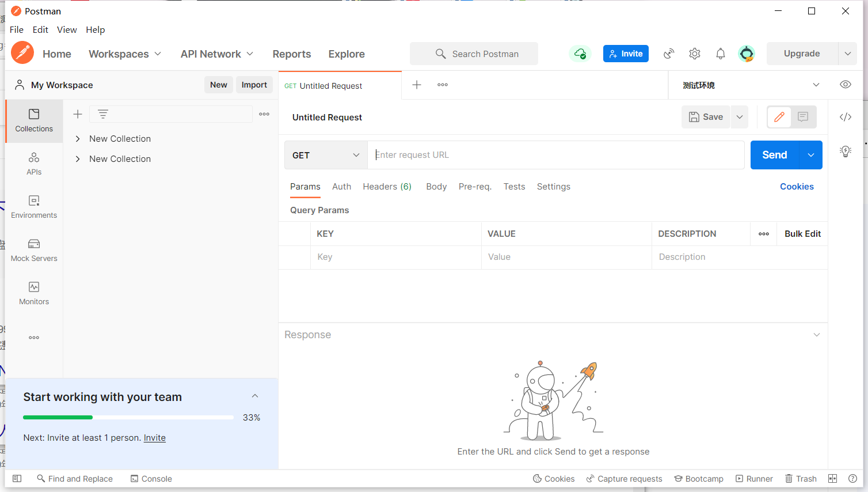This screenshot has height=492, width=868.
Task: Switch to the Pre-req. tab
Action: pyautogui.click(x=475, y=187)
